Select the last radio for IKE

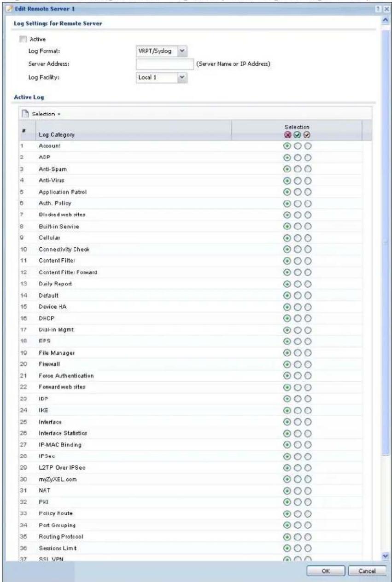[308, 410]
